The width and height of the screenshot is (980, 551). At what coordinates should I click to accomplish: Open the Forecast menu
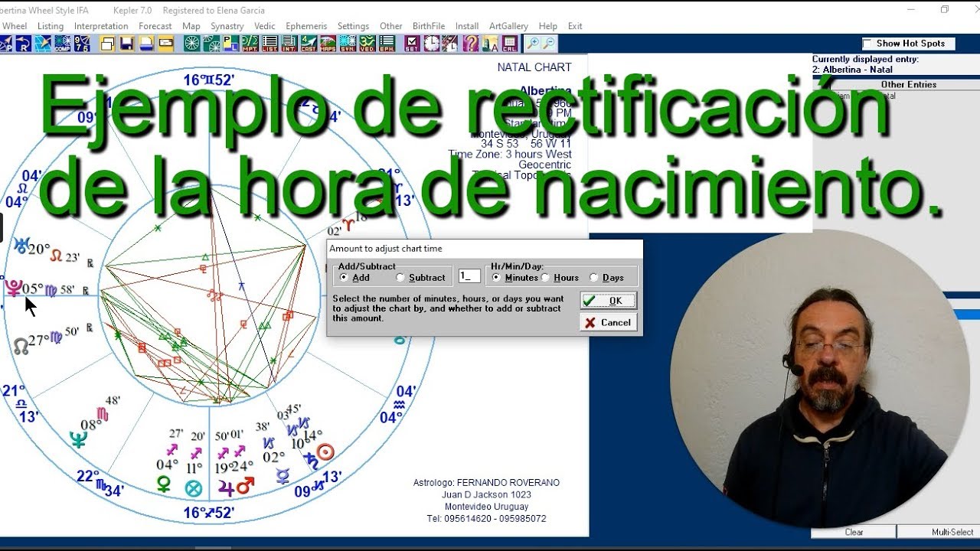click(155, 26)
